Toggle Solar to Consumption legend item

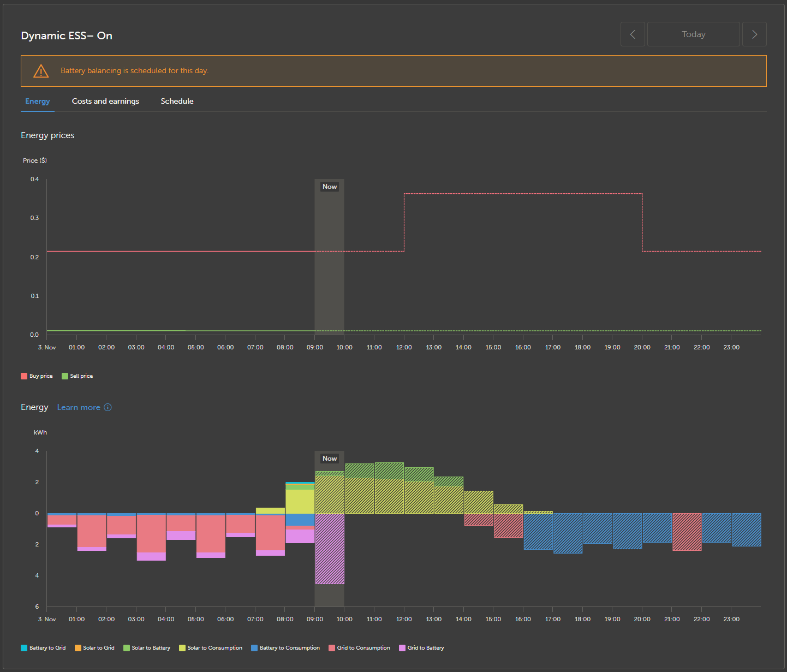pyautogui.click(x=211, y=648)
